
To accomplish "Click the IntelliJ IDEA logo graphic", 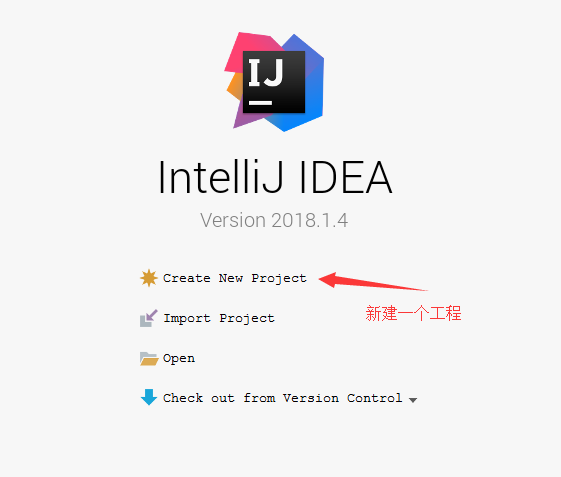I will 274,82.
